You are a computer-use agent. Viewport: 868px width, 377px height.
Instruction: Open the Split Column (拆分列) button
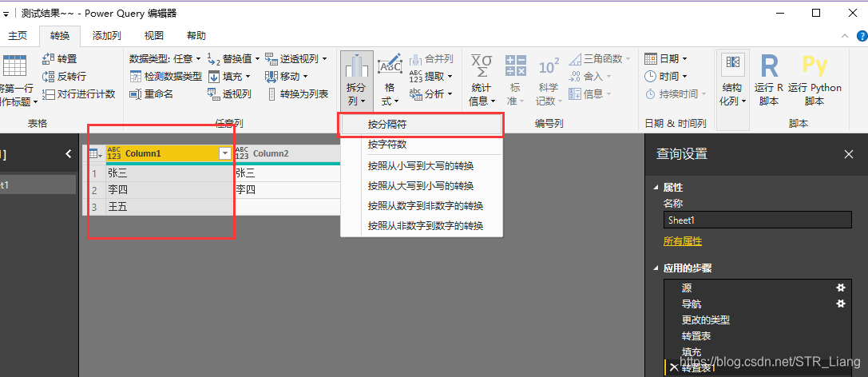356,81
